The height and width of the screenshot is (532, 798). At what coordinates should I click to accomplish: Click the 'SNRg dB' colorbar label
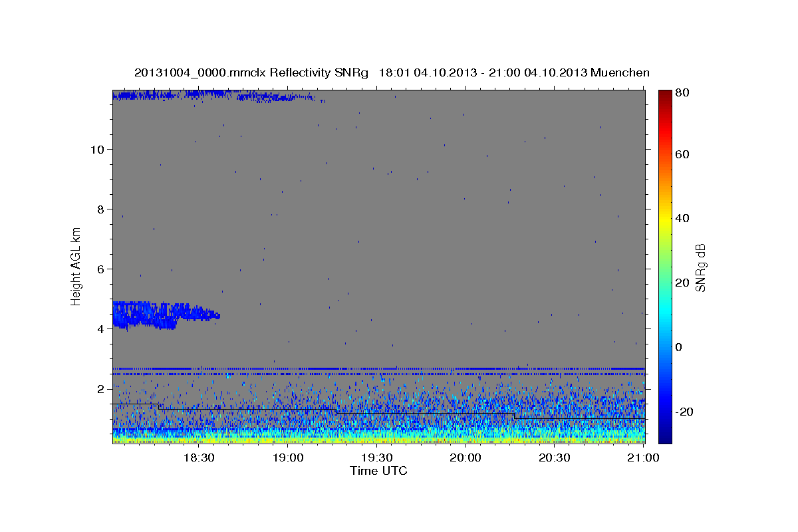[700, 267]
